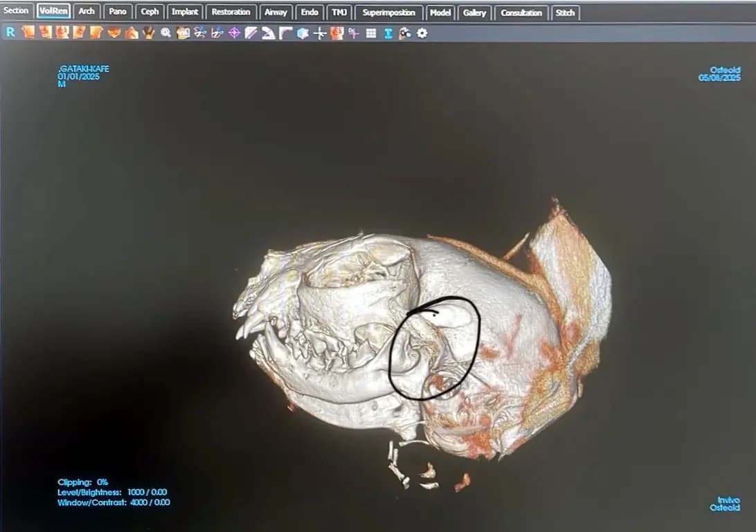The width and height of the screenshot is (756, 532).
Task: Select the zoom magnifier tool
Action: [x=165, y=33]
